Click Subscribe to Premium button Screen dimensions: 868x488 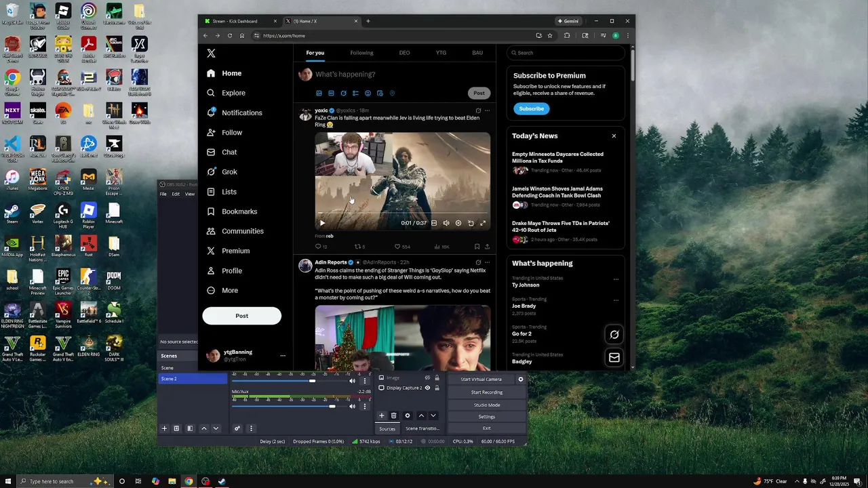point(531,108)
